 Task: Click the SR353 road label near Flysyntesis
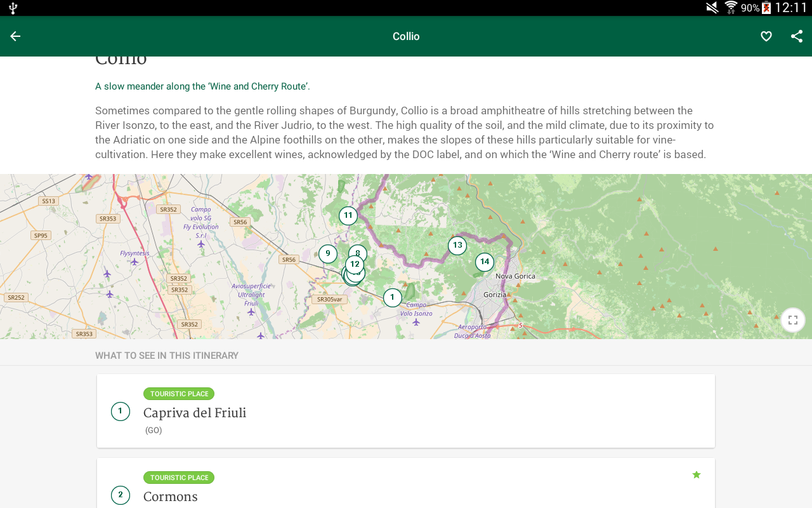pyautogui.click(x=108, y=218)
